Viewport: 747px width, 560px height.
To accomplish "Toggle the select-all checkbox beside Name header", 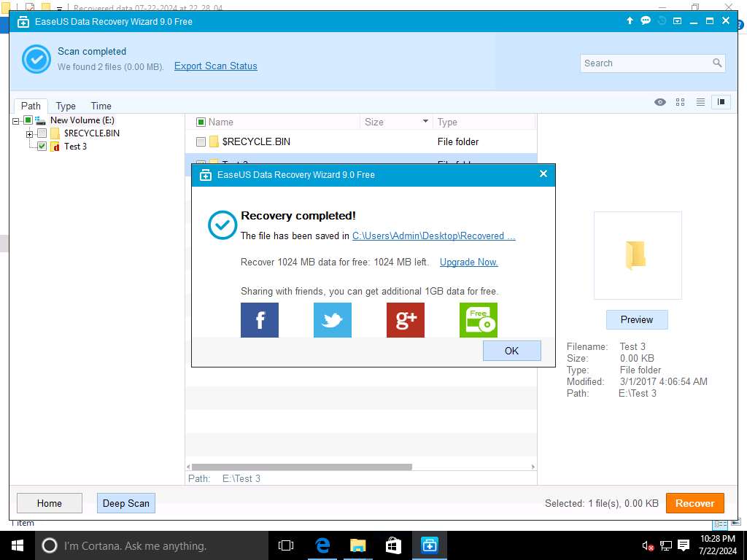I will [x=201, y=122].
